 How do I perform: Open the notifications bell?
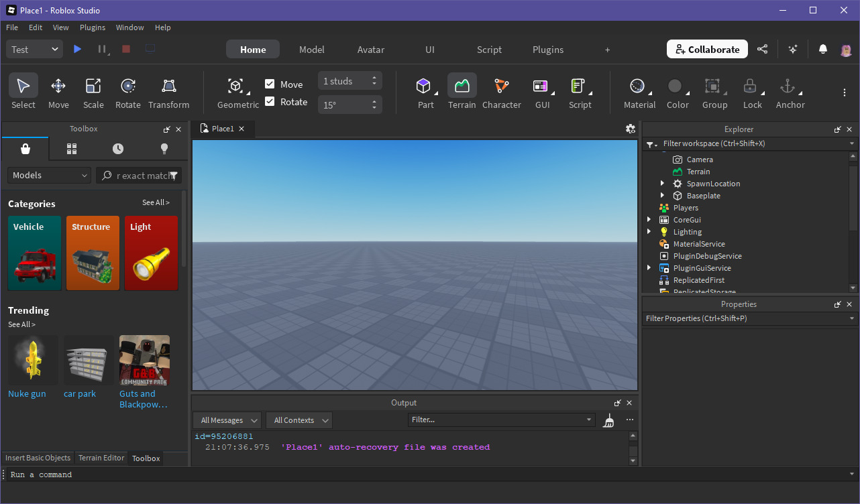point(823,49)
